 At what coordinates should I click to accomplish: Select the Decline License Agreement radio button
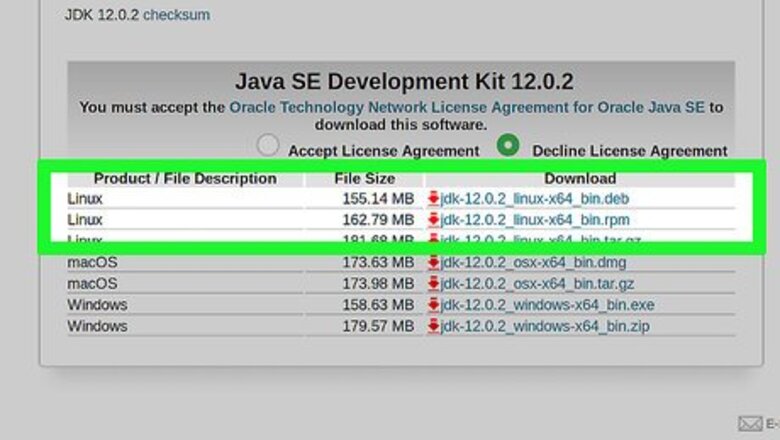[508, 145]
